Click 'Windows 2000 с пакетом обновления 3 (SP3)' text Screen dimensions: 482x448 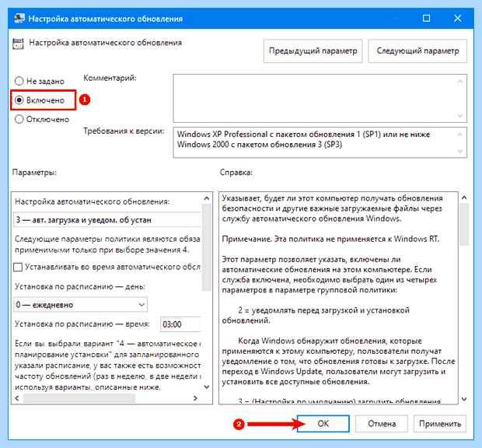[260, 145]
